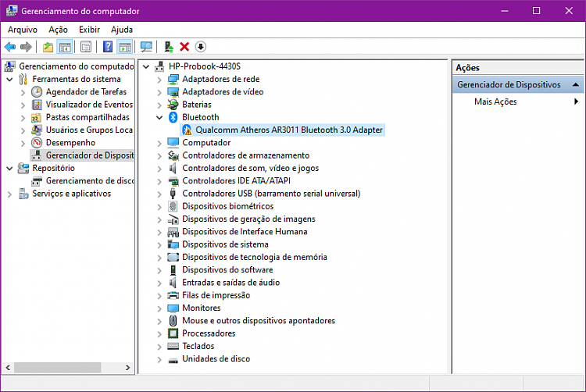Screen dimensions: 586x392
Task: Select Usuários e Grupos Locais item
Action: coord(89,130)
